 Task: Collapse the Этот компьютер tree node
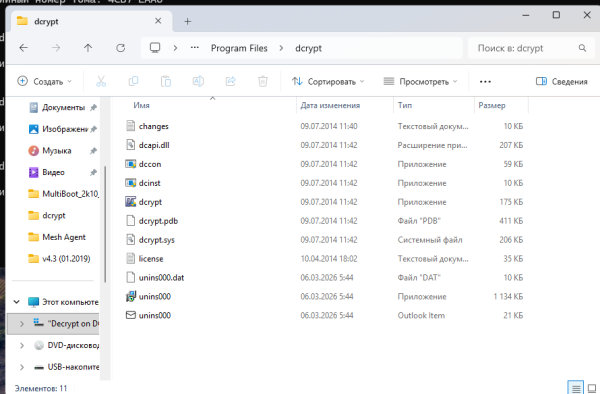click(16, 302)
